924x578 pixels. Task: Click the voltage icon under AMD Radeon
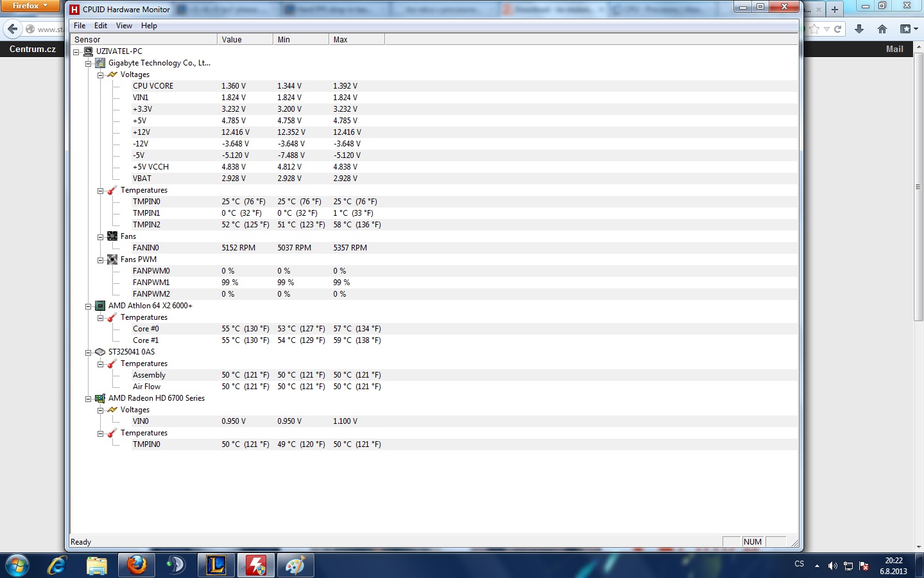(112, 410)
